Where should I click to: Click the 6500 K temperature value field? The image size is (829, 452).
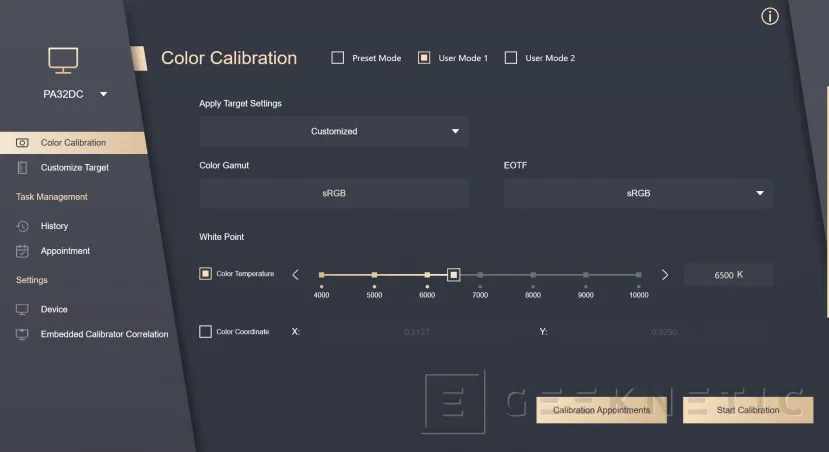click(x=729, y=275)
